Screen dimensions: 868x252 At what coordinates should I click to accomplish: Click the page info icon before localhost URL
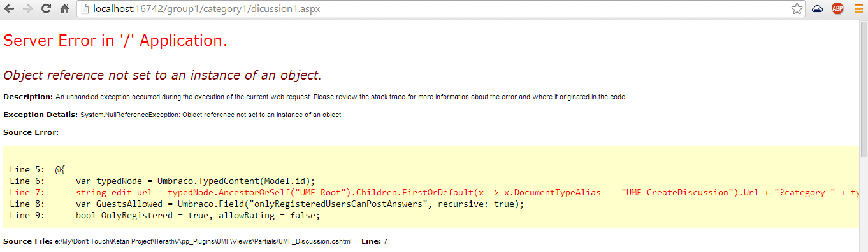point(85,9)
